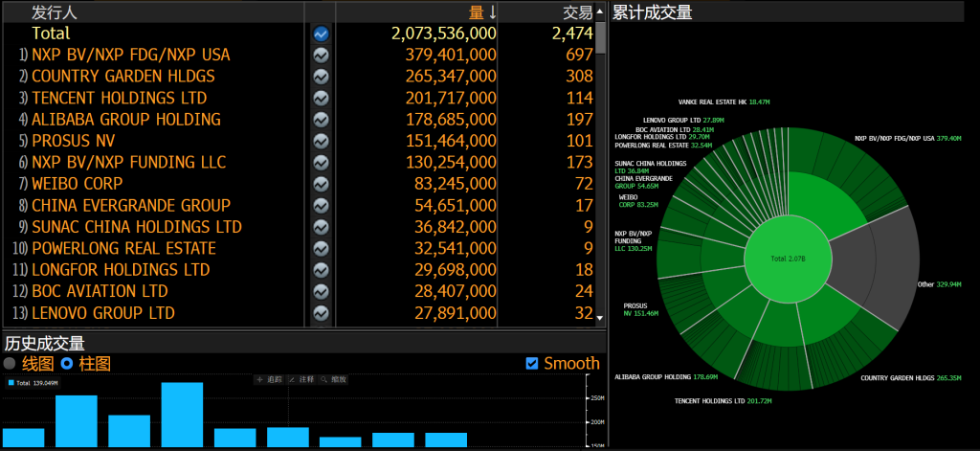Click the chart icon in the Total row
The image size is (980, 451).
(x=322, y=34)
